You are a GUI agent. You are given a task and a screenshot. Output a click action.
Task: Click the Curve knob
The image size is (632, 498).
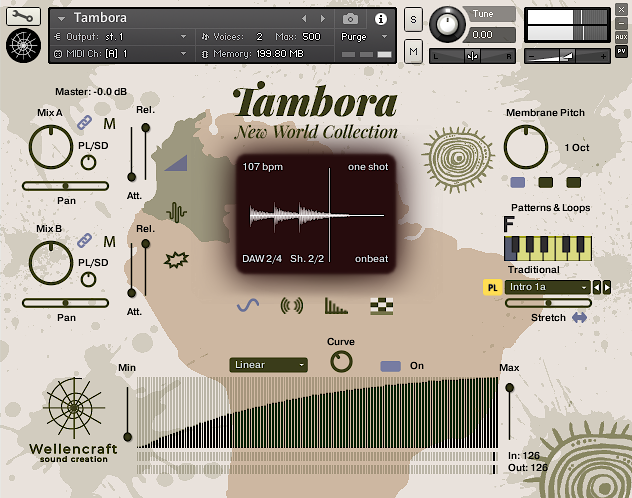[341, 361]
